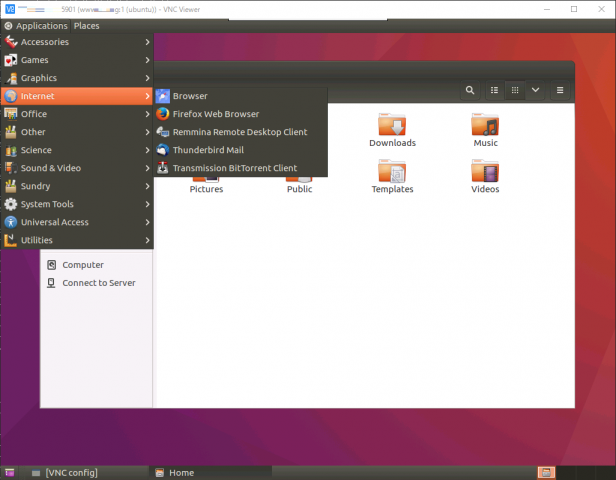The image size is (616, 480).
Task: Expand the Universal Access submenu arrow
Action: pos(147,222)
